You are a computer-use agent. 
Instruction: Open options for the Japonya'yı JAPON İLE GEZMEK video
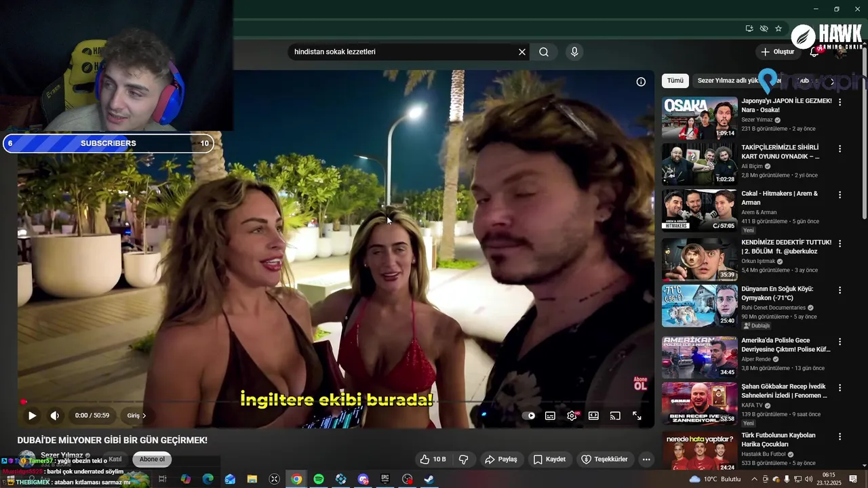tap(840, 102)
